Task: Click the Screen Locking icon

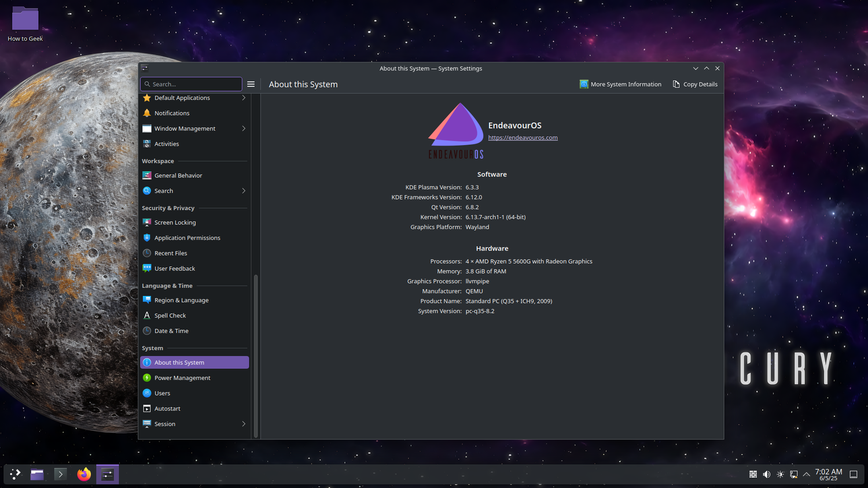Action: pos(147,223)
